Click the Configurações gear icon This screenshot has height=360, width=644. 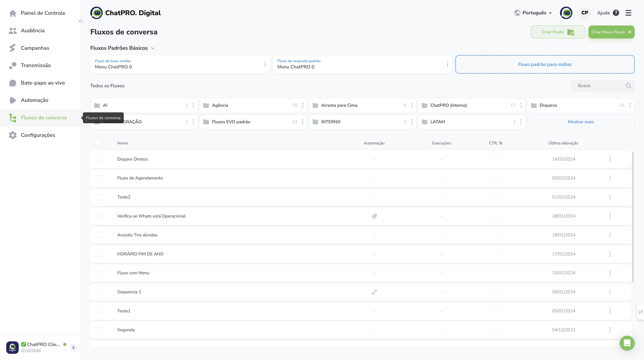12,135
